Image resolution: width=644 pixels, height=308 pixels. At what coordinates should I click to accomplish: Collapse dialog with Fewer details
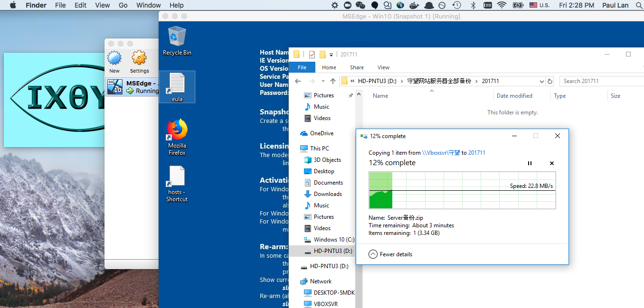(x=390, y=254)
